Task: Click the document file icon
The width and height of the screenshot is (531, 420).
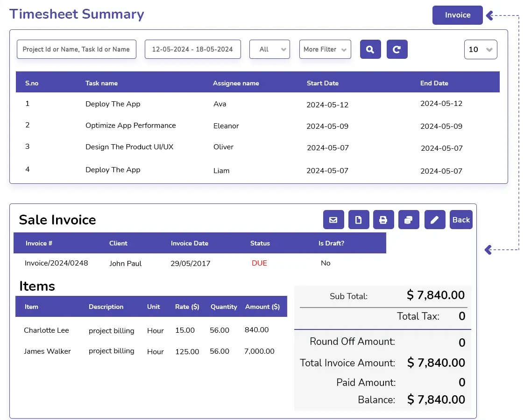Action: [359, 220]
